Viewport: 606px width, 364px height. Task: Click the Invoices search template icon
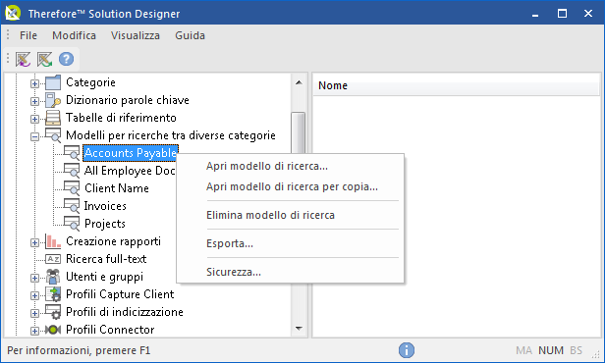pos(72,206)
